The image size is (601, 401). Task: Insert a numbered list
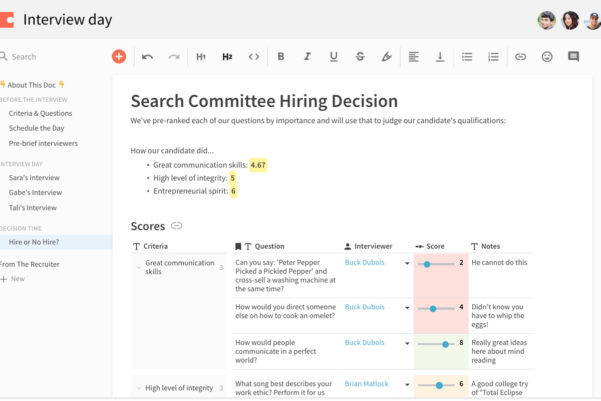click(493, 57)
